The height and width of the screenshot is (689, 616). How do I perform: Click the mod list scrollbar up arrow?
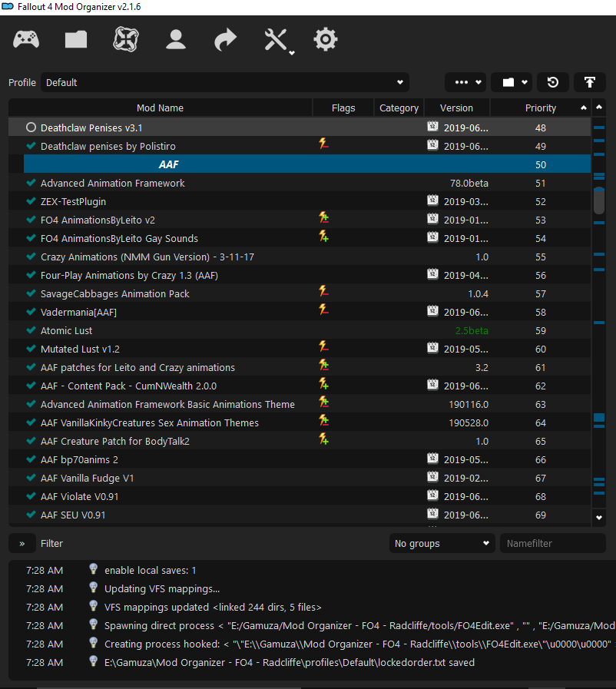click(x=599, y=108)
